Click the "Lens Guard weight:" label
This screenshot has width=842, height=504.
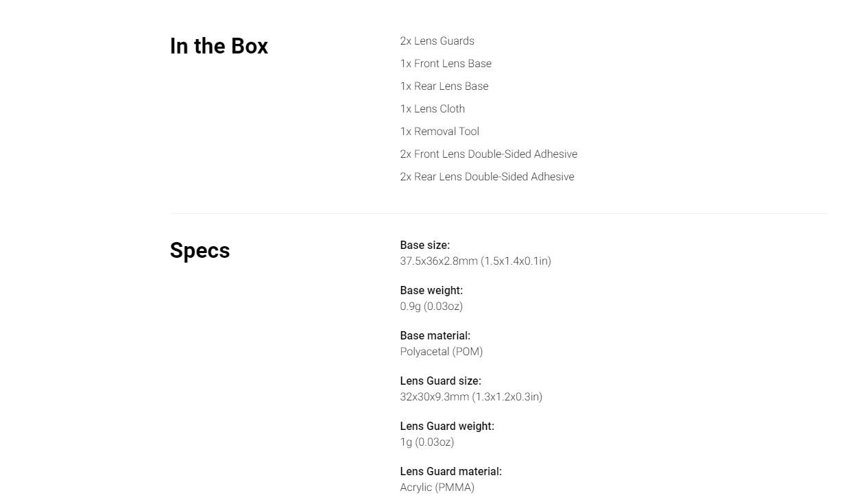(446, 427)
